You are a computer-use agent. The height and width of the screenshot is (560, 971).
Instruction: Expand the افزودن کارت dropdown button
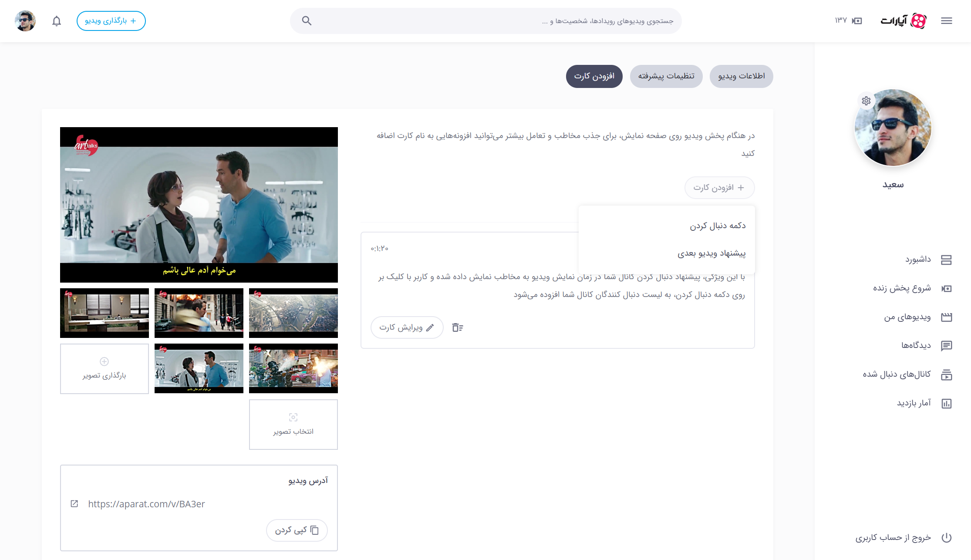(x=719, y=188)
